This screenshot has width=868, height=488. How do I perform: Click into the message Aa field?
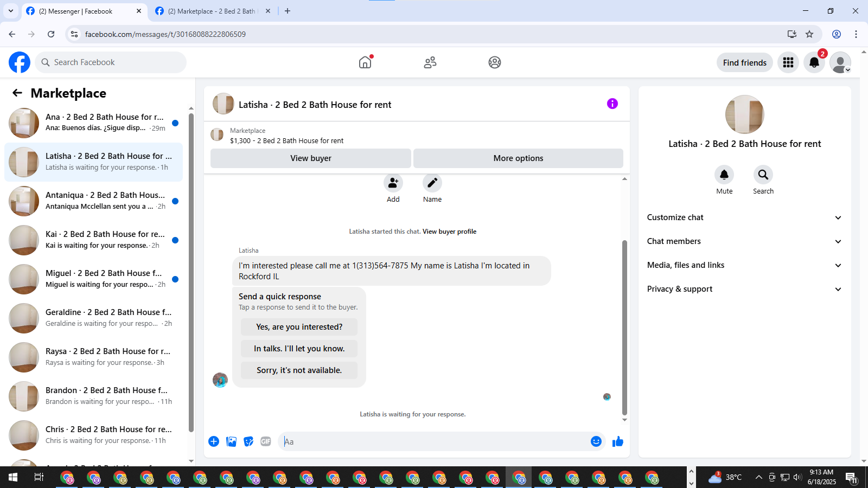(x=434, y=441)
